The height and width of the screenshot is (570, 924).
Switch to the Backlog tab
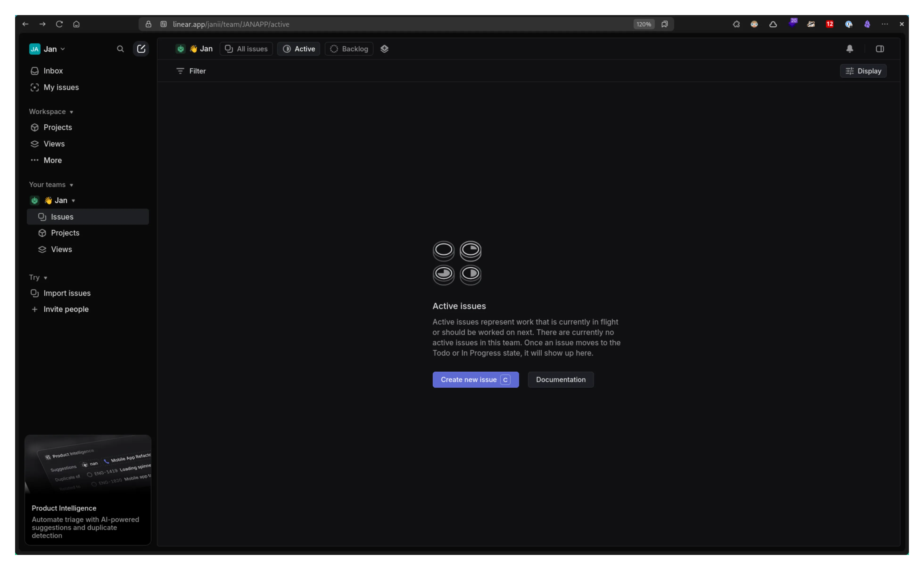pos(348,49)
